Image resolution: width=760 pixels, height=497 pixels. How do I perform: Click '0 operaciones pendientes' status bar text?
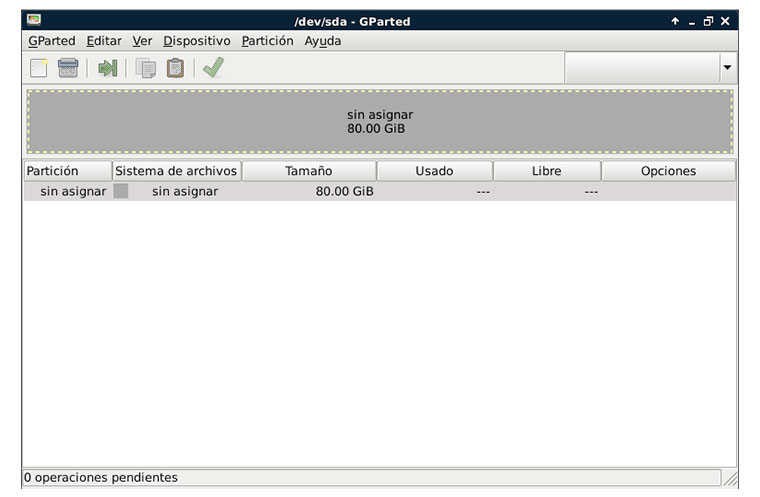(x=101, y=478)
